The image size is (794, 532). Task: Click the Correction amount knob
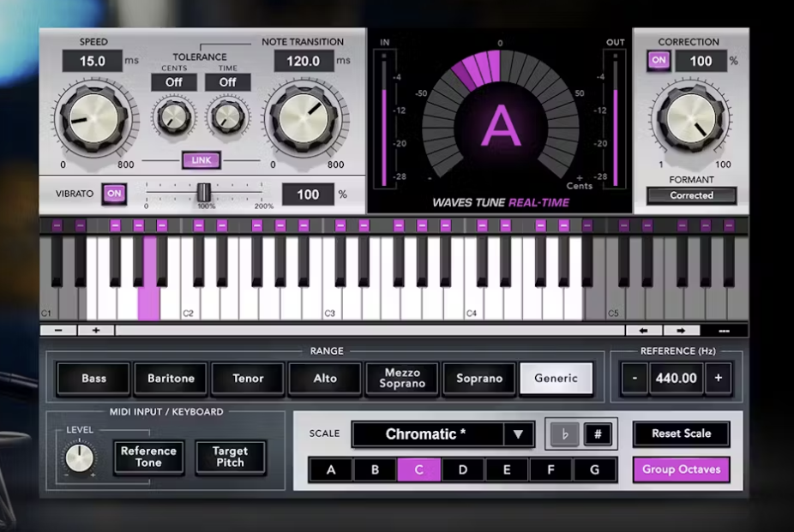pyautogui.click(x=691, y=118)
